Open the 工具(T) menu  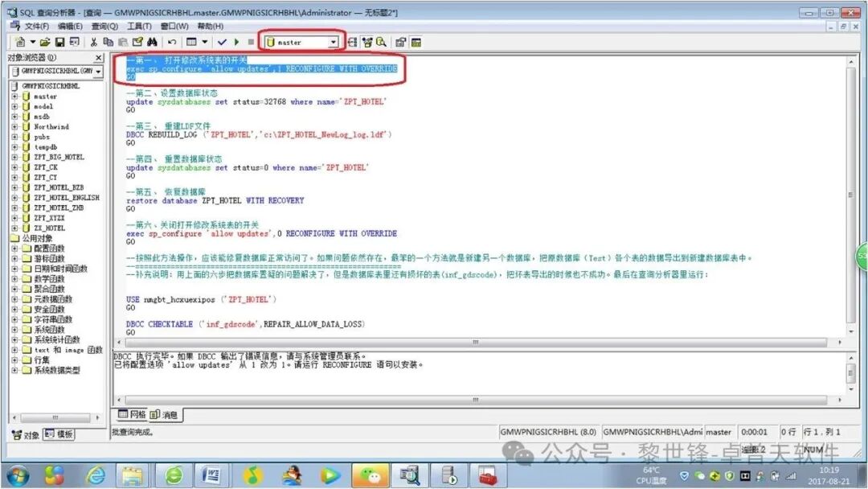pos(138,26)
